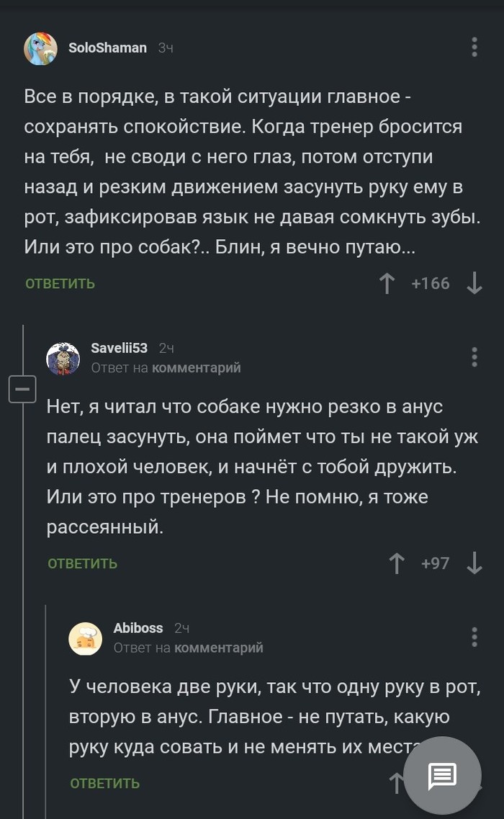Upvote Savelii53's comment

point(397,563)
